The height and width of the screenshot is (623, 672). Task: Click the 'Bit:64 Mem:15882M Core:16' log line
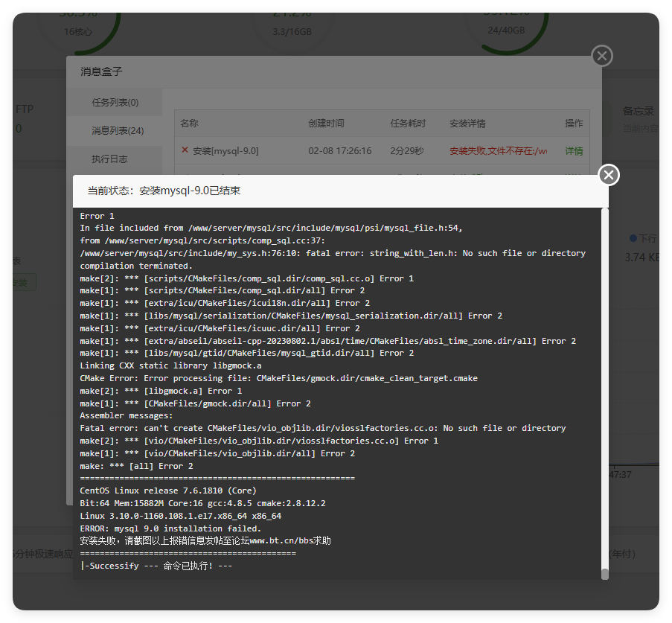(202, 503)
